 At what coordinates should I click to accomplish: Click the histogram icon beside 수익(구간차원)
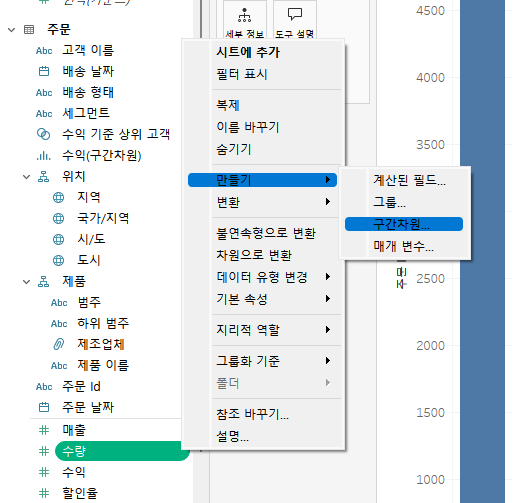click(44, 155)
